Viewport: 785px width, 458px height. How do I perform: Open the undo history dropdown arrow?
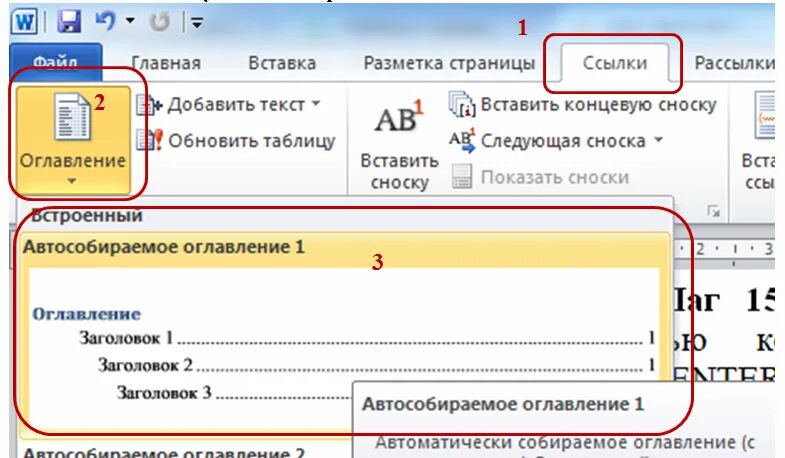[x=130, y=21]
